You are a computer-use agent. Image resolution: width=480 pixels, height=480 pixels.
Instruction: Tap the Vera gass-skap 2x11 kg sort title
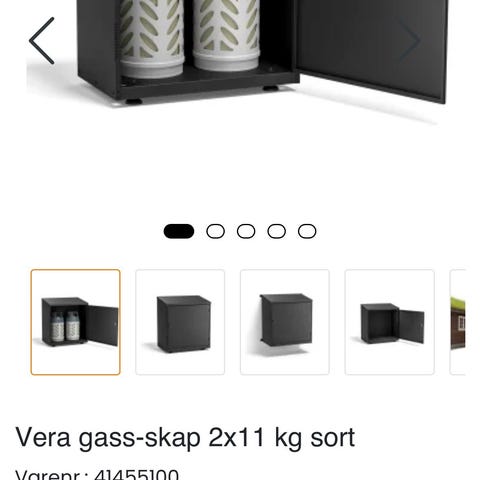click(x=185, y=438)
